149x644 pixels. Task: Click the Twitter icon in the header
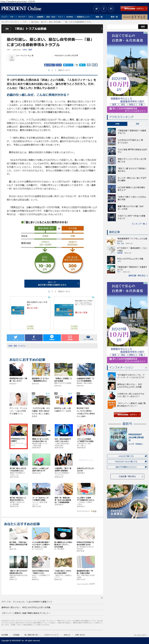tap(96, 9)
